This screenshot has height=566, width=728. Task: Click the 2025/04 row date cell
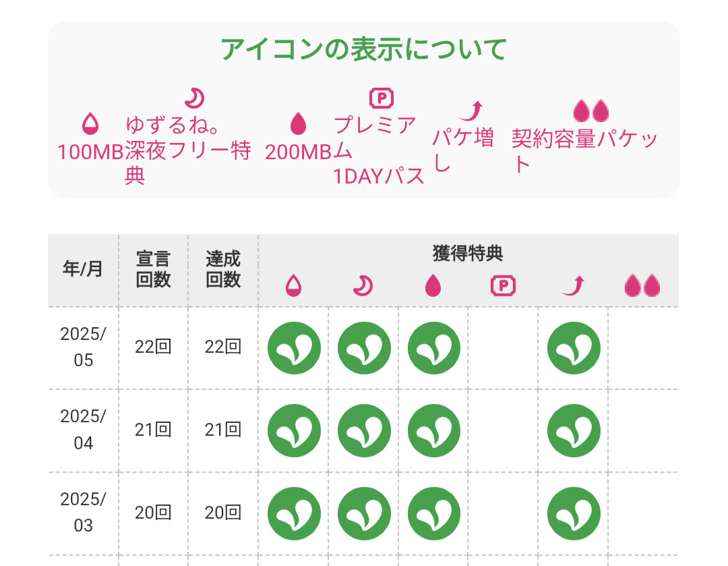[x=83, y=430]
